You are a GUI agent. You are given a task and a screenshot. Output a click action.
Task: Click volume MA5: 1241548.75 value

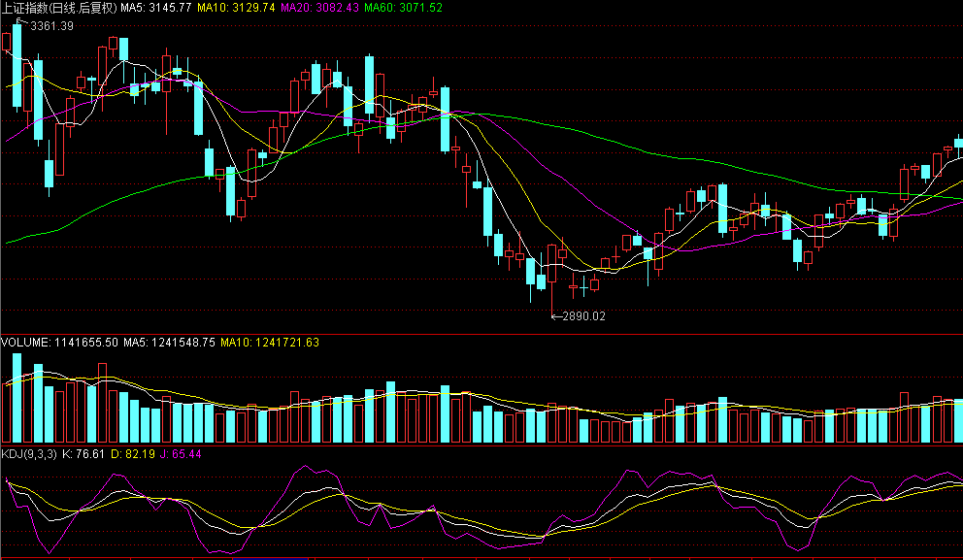coord(169,342)
